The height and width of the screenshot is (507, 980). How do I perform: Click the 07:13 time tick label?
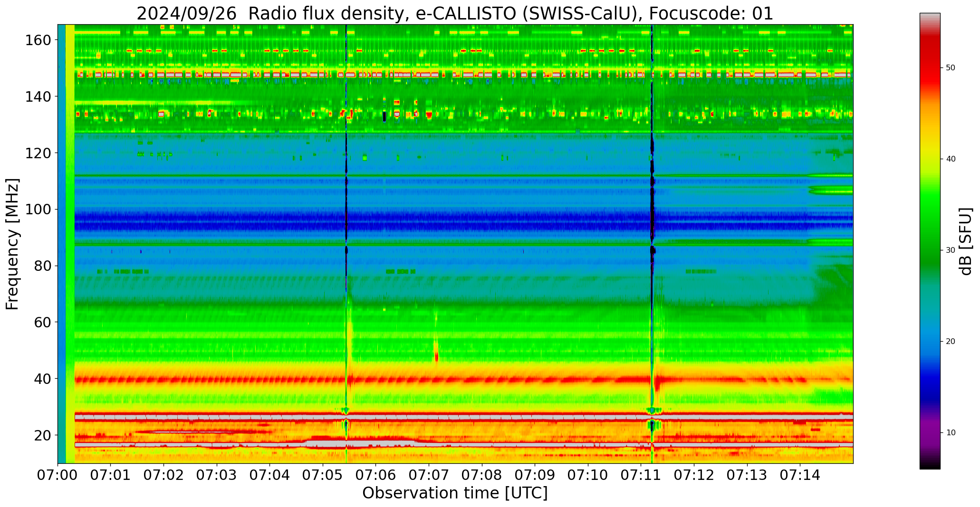pyautogui.click(x=747, y=475)
